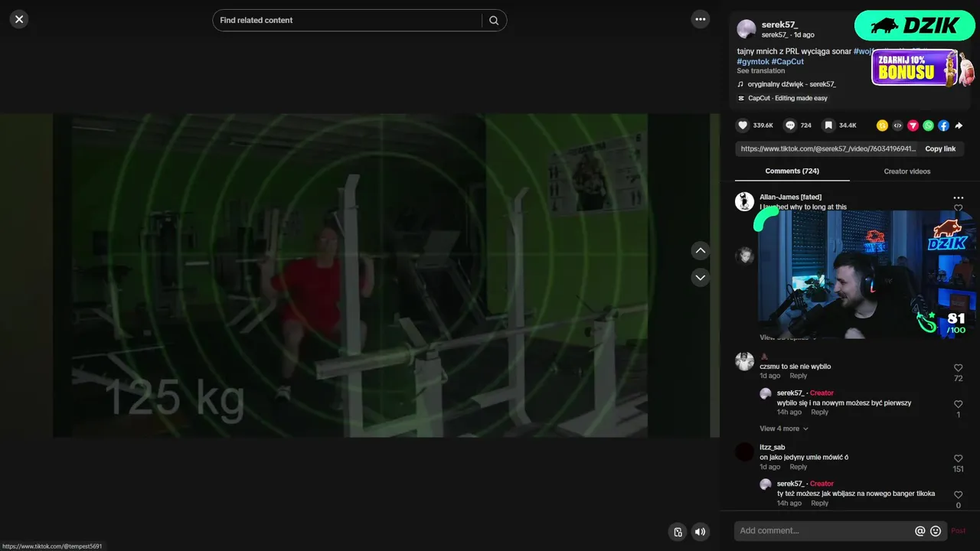Click the music note icon beside oryginalny dźwięk
The height and width of the screenshot is (551, 980).
click(740, 84)
